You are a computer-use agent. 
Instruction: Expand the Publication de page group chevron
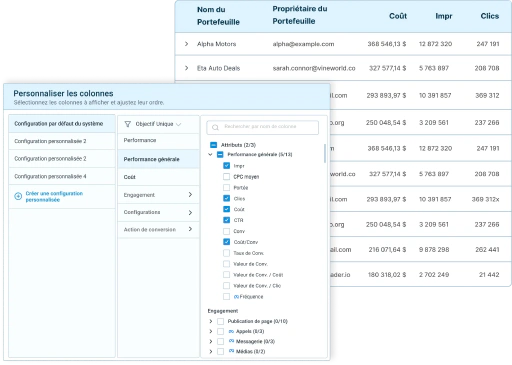click(x=211, y=321)
